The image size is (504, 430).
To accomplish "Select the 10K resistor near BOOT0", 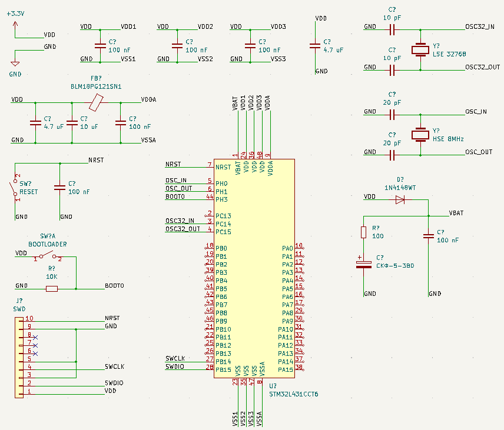I will pyautogui.click(x=52, y=289).
